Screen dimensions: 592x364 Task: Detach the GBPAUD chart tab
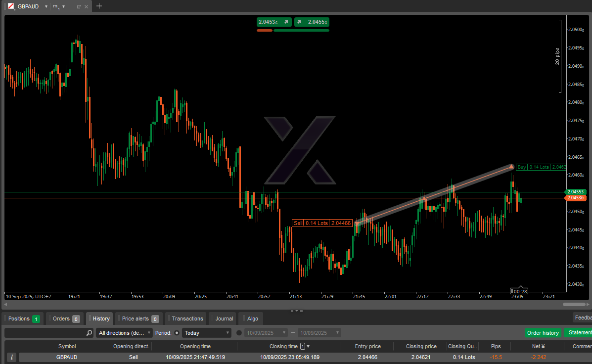[79, 6]
